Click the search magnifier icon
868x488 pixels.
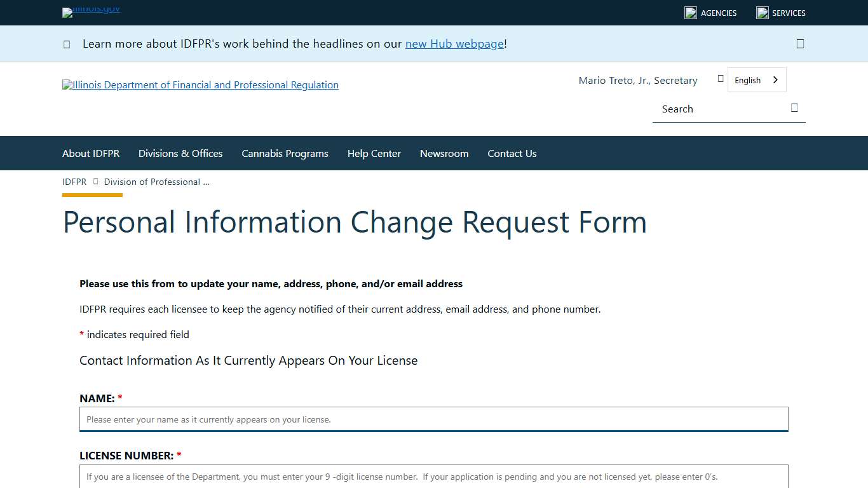(794, 108)
